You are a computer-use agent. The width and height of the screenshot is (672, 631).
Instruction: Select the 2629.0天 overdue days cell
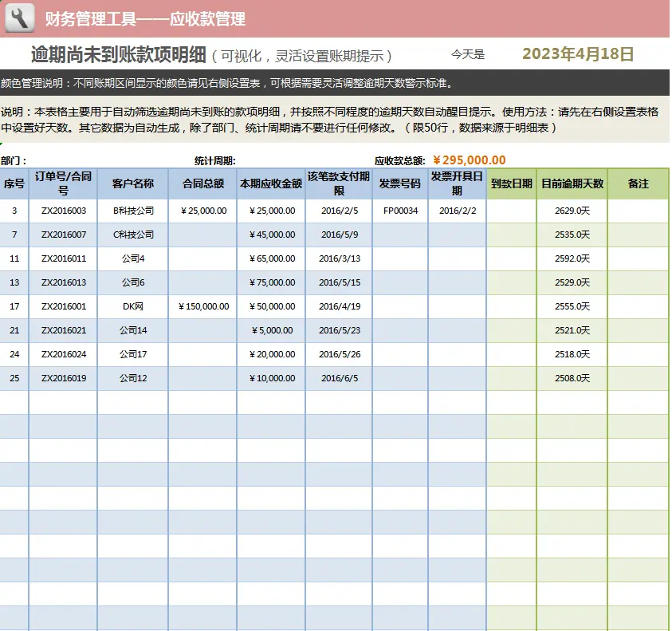click(572, 211)
